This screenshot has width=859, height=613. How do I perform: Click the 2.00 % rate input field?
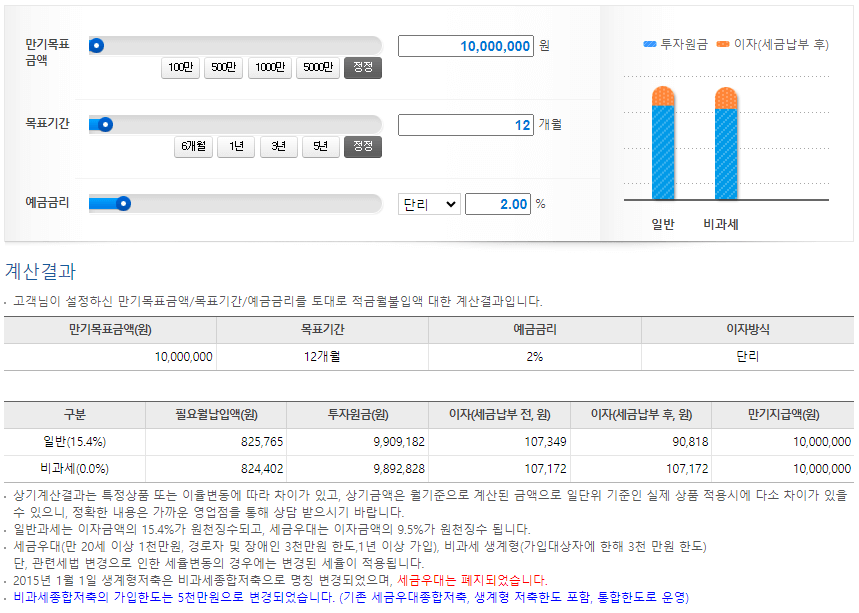pos(497,203)
